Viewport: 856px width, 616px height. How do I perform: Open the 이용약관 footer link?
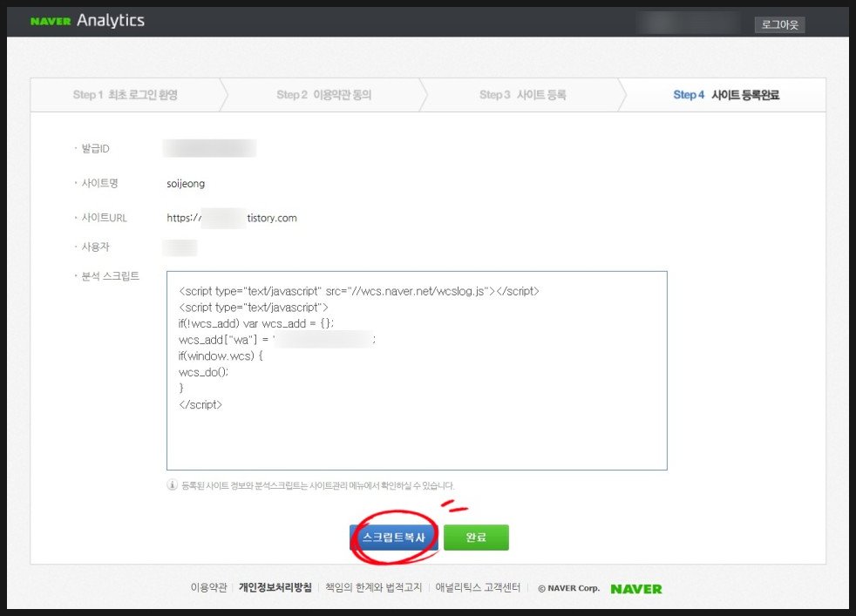[208, 588]
